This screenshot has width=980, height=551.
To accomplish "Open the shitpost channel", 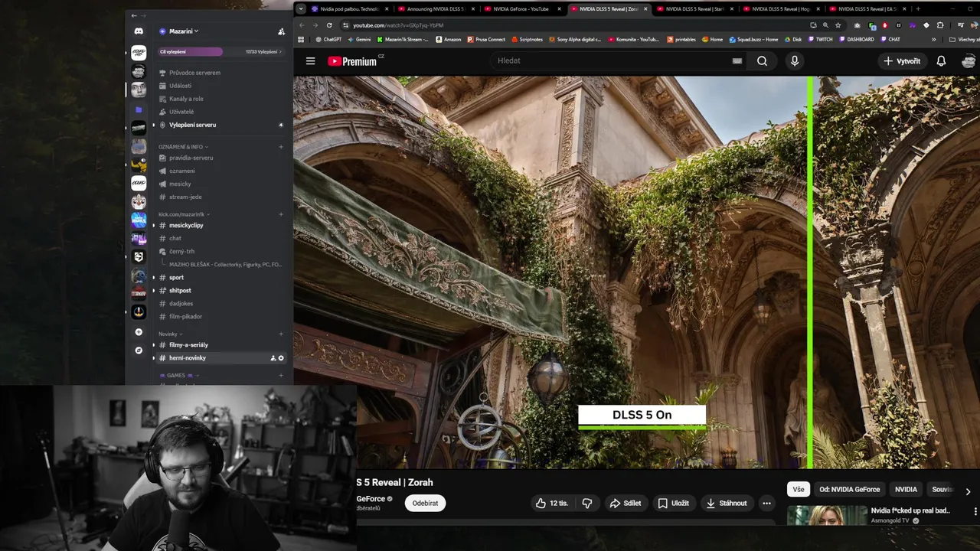I will tap(180, 290).
